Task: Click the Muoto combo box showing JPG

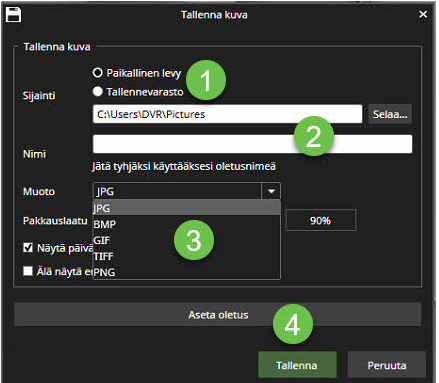Action: 186,191
